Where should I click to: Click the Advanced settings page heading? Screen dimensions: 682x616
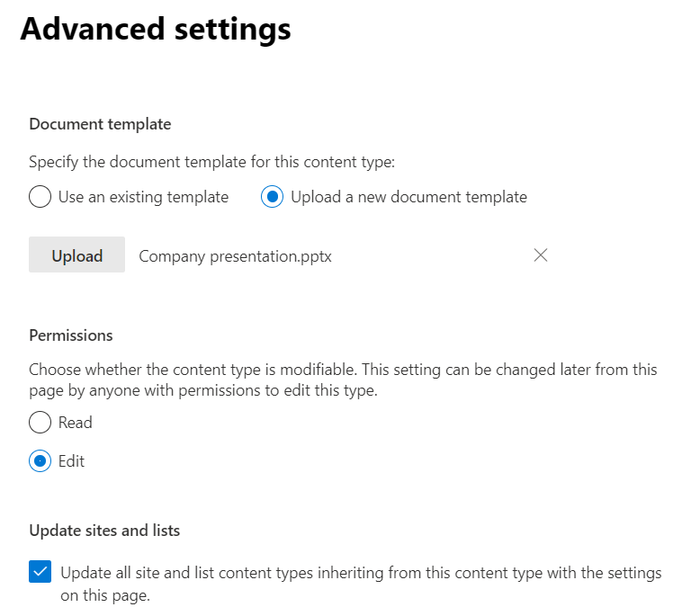click(156, 29)
